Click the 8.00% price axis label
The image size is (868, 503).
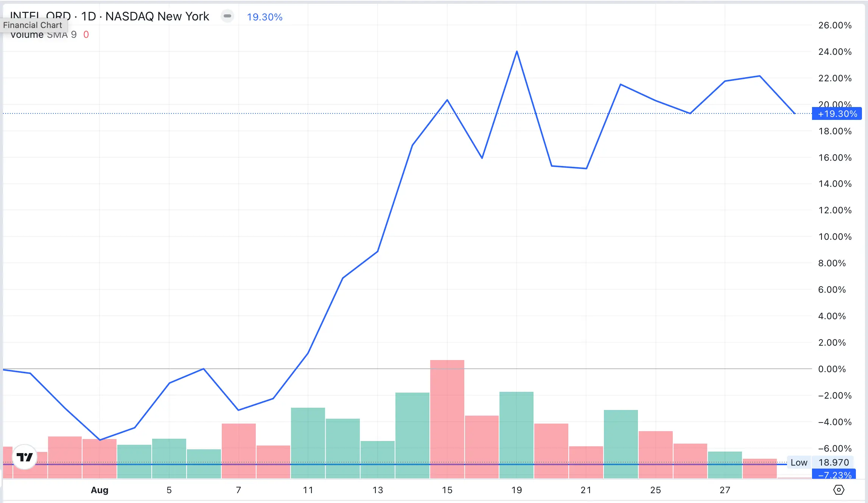click(x=832, y=263)
